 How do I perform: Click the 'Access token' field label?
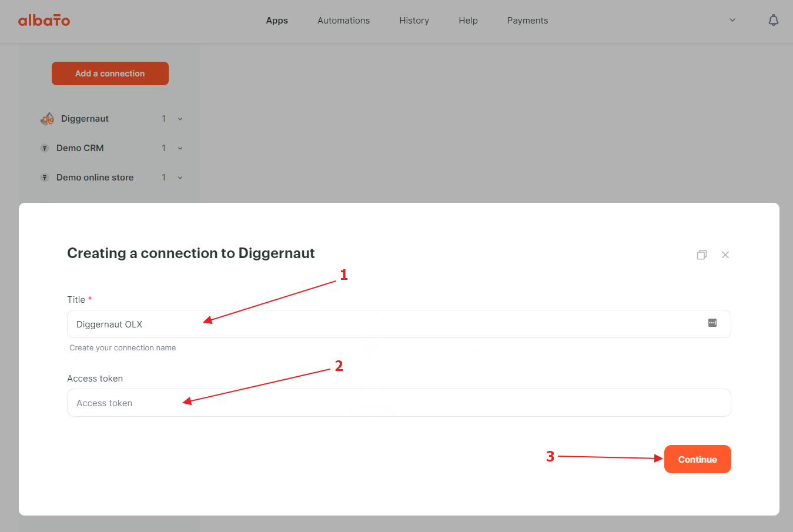(x=95, y=379)
